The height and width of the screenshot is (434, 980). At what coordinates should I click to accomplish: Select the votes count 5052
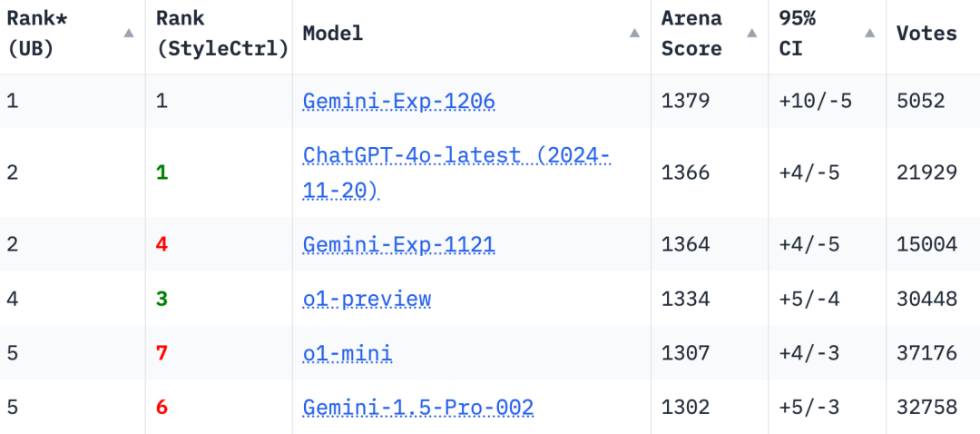coord(921,101)
